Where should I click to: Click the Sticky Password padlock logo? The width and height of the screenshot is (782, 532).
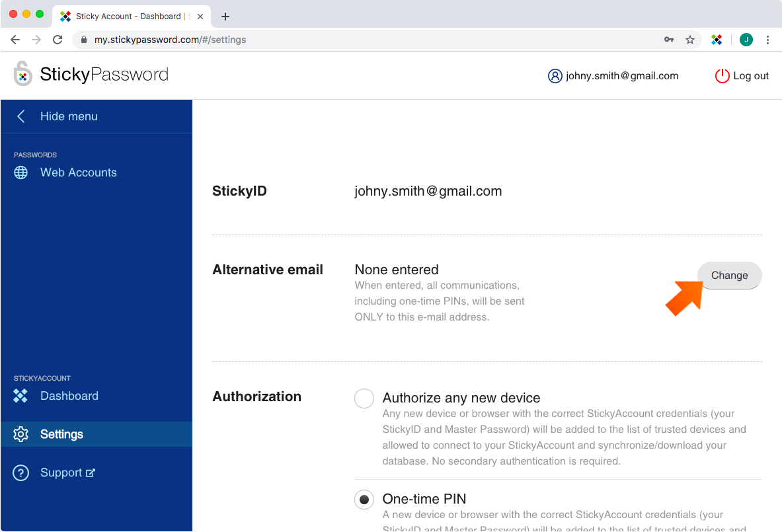[x=22, y=73]
